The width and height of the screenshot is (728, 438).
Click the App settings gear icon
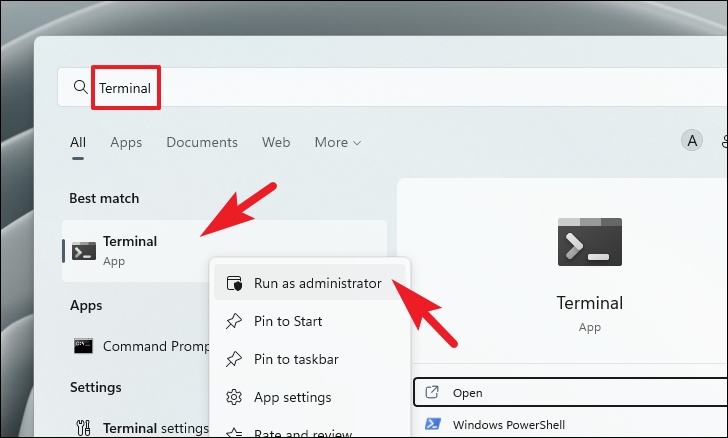pos(234,397)
